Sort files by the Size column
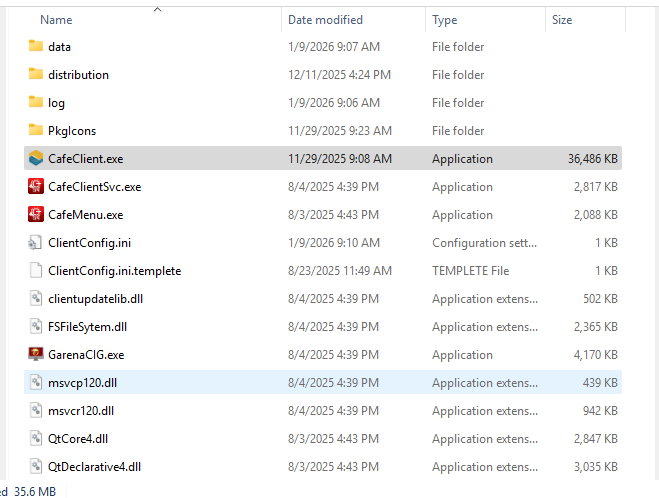659x498 pixels. coord(562,20)
